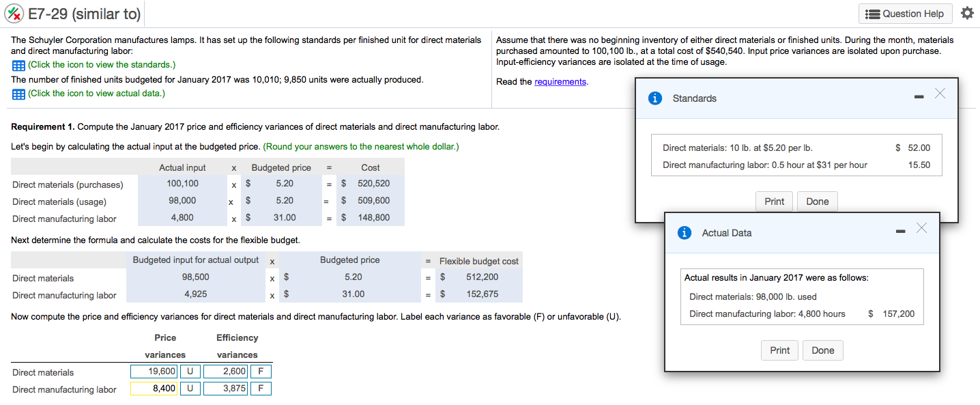This screenshot has height=405, width=980.
Task: Print the Standards dialog
Action: (775, 201)
